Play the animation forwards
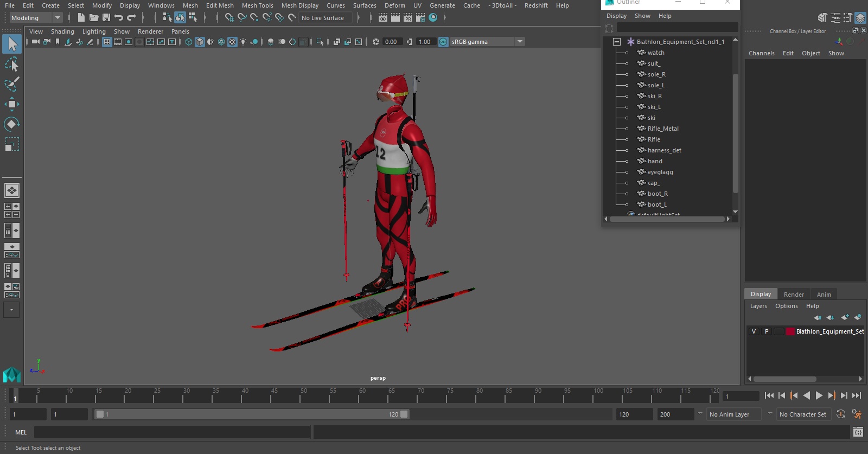Image resolution: width=868 pixels, height=454 pixels. (819, 395)
